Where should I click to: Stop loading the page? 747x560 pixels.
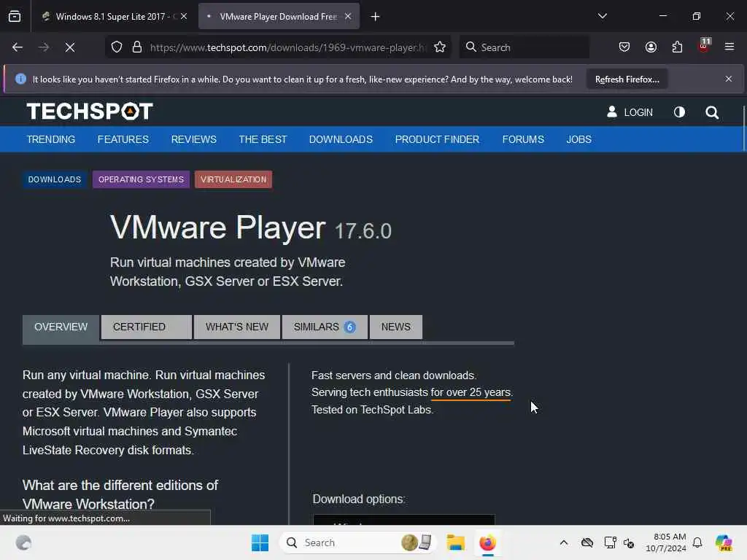pyautogui.click(x=70, y=47)
